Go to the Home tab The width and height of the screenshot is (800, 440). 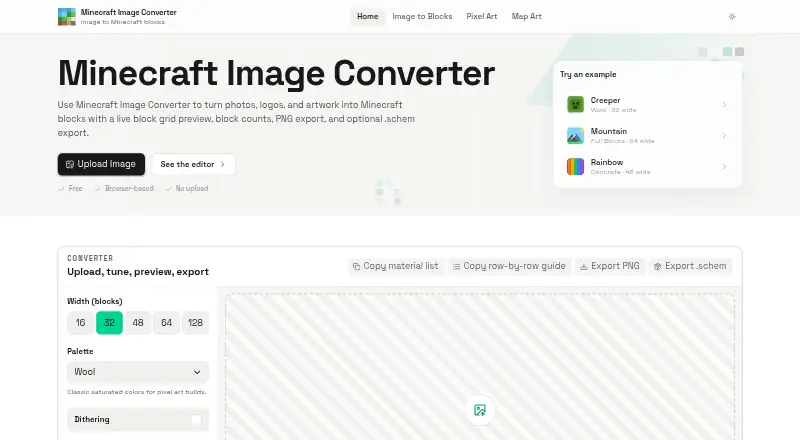[x=367, y=16]
